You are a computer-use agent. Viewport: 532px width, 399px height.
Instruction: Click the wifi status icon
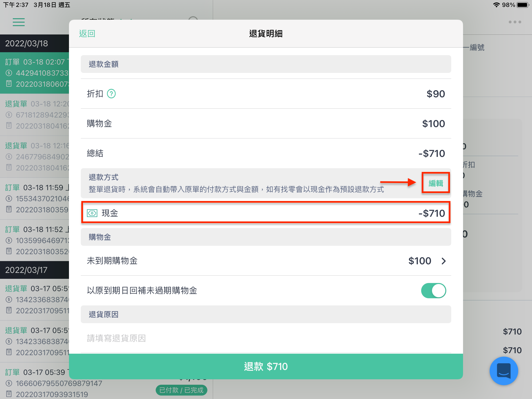coord(496,5)
